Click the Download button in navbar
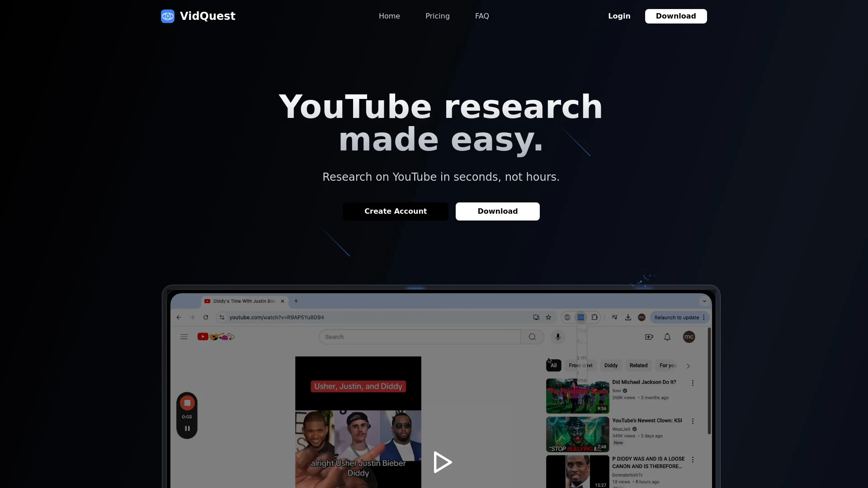Image resolution: width=868 pixels, height=488 pixels. 675,16
